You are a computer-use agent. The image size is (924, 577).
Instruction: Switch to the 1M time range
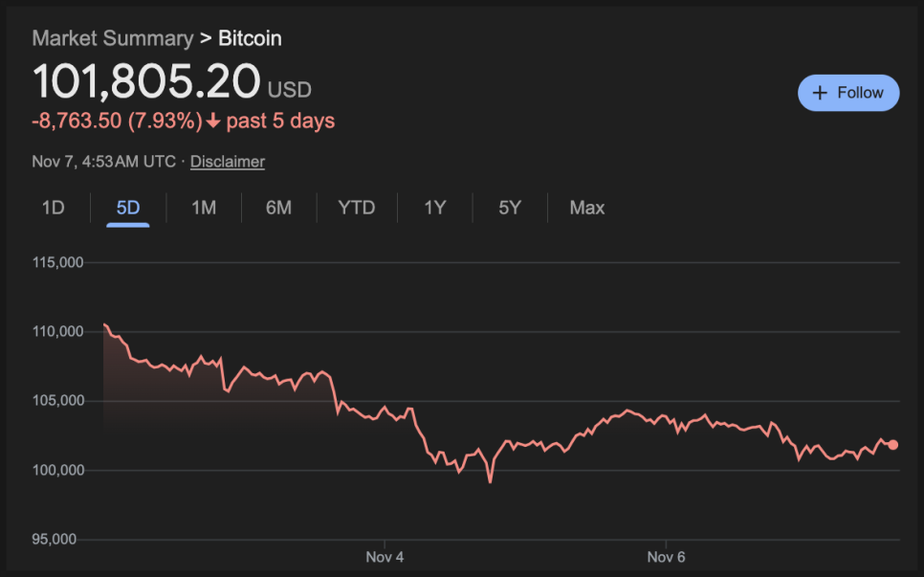[x=204, y=208]
